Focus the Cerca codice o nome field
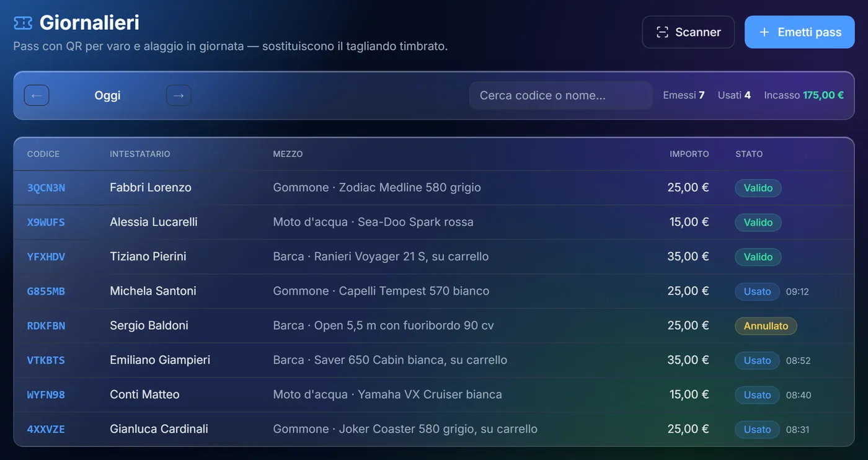The image size is (868, 460). coord(561,95)
